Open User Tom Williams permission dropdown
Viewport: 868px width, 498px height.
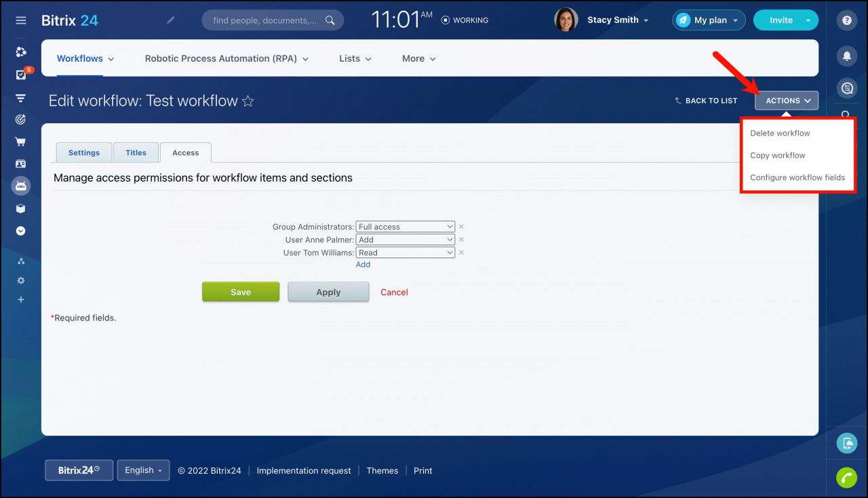tap(406, 252)
